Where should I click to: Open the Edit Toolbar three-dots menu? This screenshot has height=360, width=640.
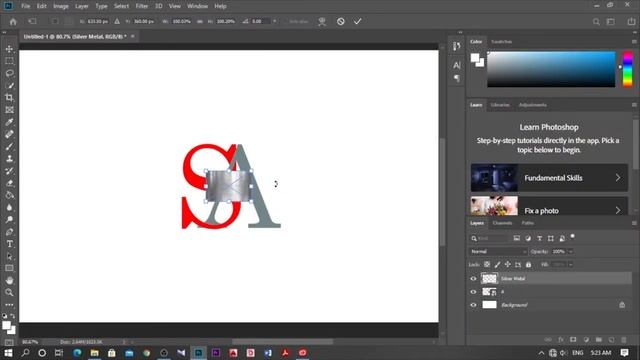tap(9, 304)
